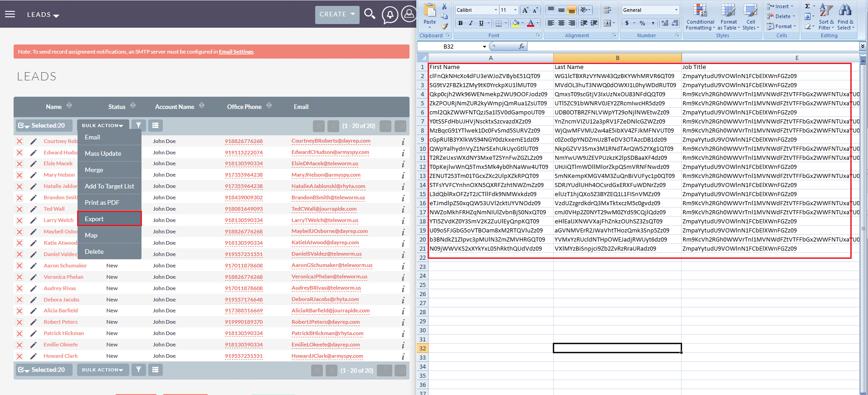Uncheck the checkbox for Veronica Phelan

20,277
